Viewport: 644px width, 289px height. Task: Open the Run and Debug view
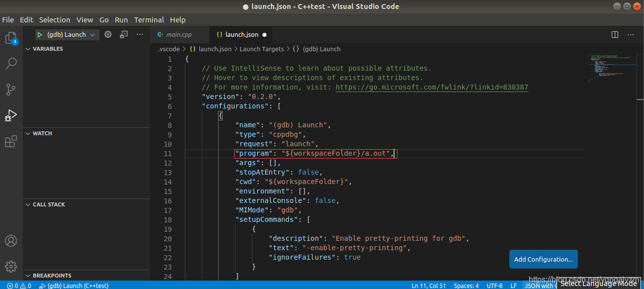[x=11, y=115]
